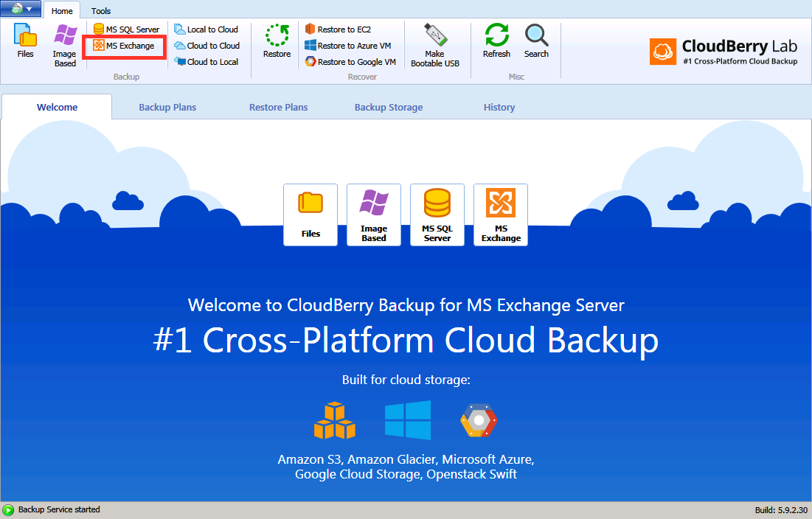This screenshot has height=519, width=812.
Task: Open the Backup Plans tab
Action: pos(167,107)
